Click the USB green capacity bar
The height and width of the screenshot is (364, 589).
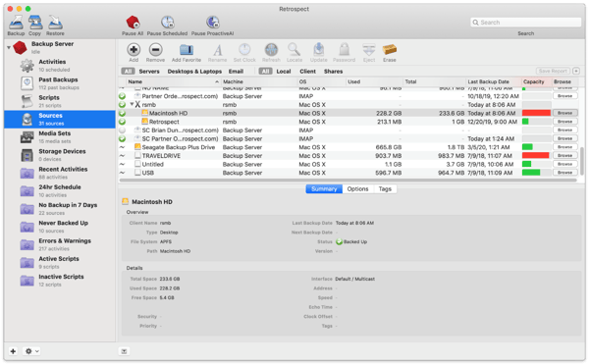[531, 173]
